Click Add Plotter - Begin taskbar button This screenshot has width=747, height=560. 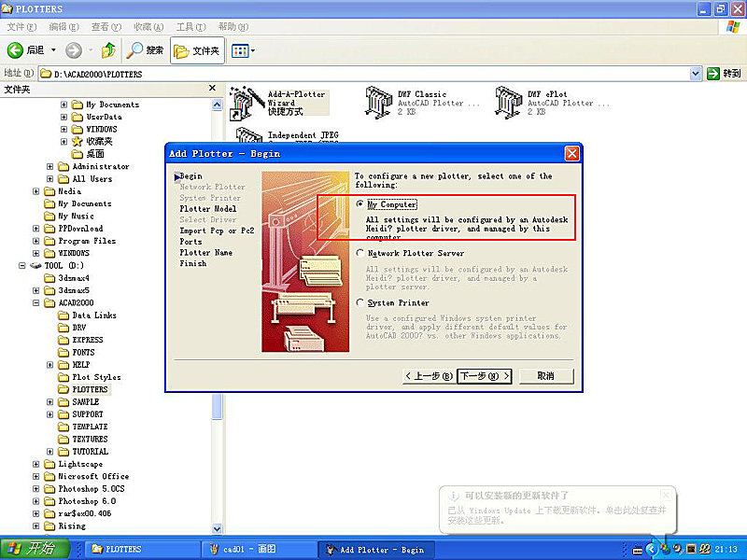click(x=375, y=550)
